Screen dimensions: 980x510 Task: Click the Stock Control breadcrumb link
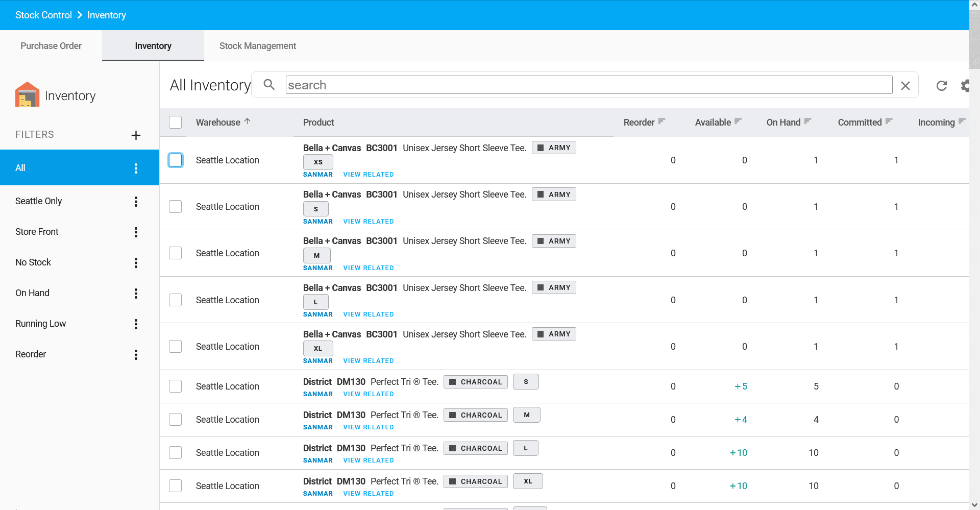point(43,15)
